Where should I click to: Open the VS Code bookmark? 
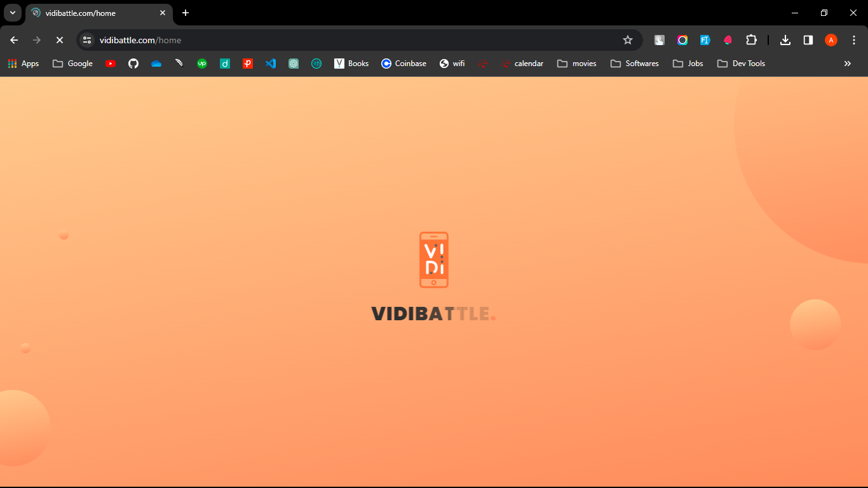point(271,64)
